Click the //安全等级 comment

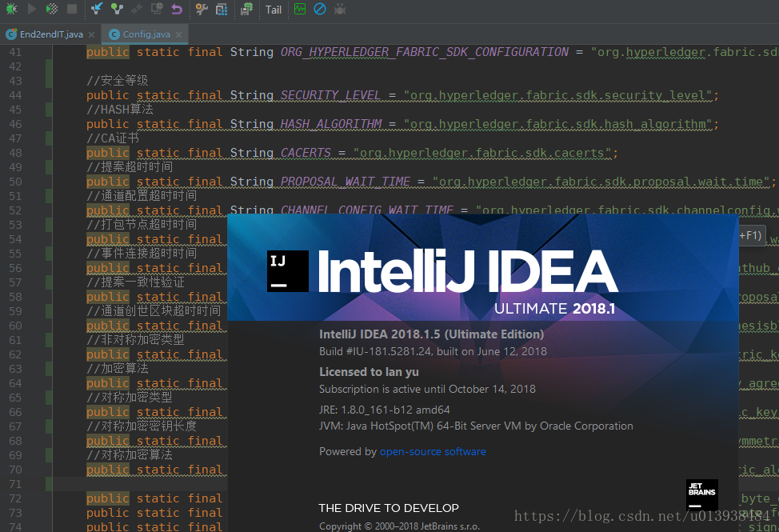tap(118, 81)
